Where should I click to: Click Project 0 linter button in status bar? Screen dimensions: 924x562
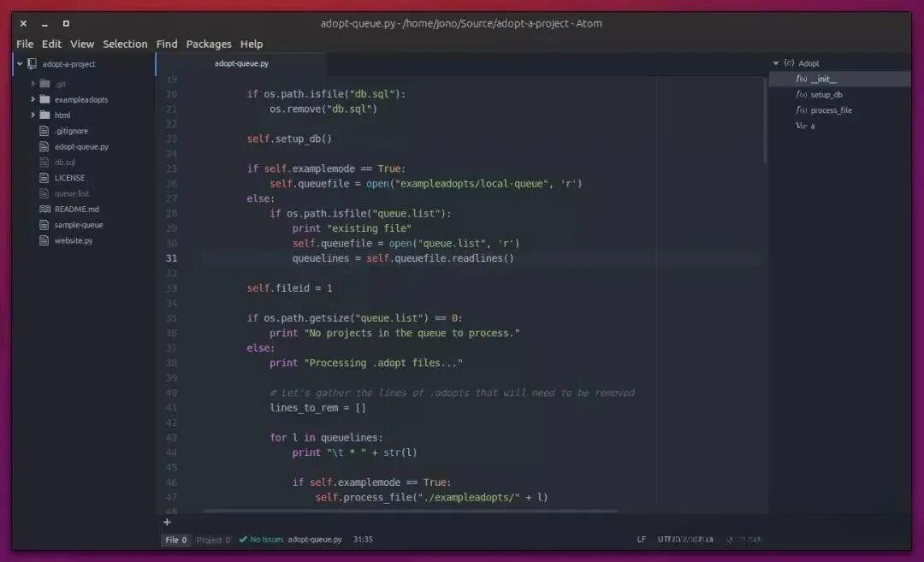[x=213, y=540]
